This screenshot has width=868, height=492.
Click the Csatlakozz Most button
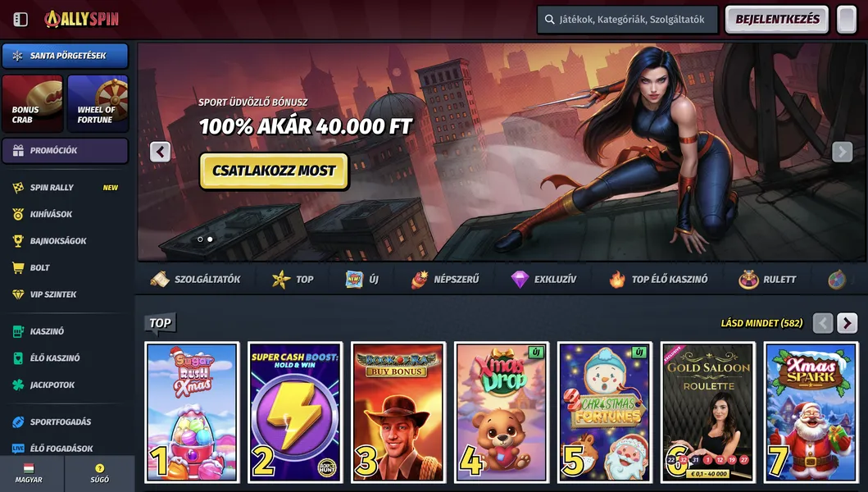pyautogui.click(x=274, y=171)
